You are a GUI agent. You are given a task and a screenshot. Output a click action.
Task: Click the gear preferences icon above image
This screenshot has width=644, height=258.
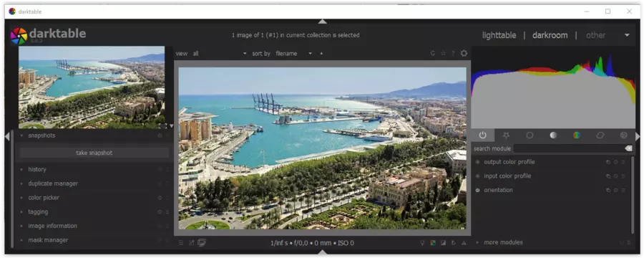tap(464, 54)
